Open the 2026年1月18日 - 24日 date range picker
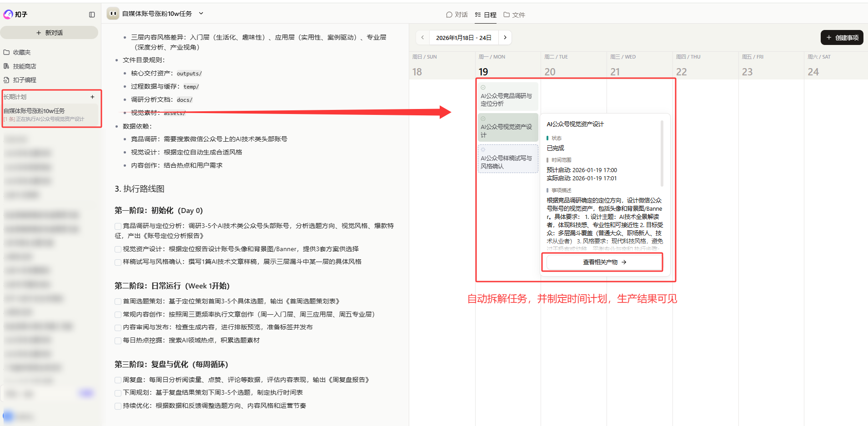868x426 pixels. click(463, 38)
